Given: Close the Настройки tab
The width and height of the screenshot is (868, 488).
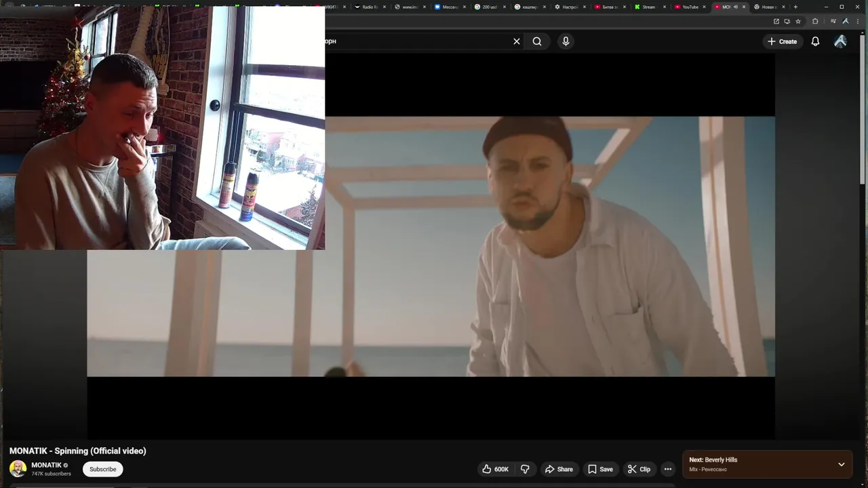Looking at the screenshot, I should pyautogui.click(x=585, y=7).
